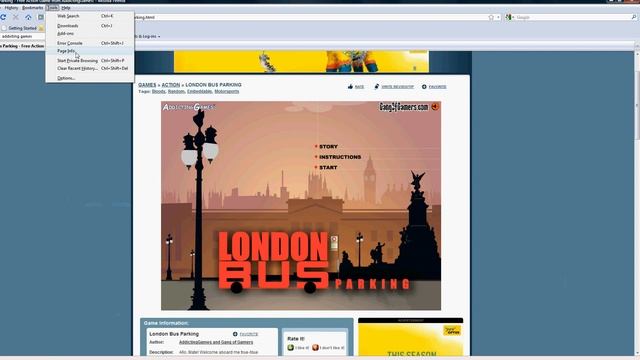Screen dimensions: 640x360
Task: Start Private Browsing from Tools menu
Action: click(x=89, y=60)
